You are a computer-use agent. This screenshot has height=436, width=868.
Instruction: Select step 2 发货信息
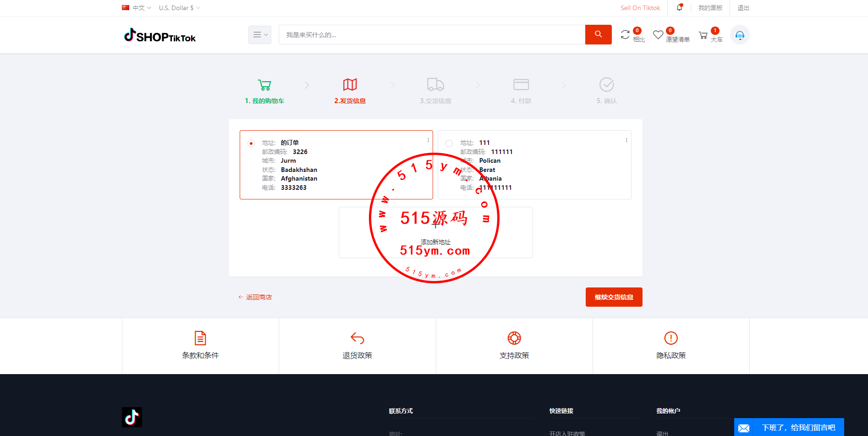[x=350, y=91]
